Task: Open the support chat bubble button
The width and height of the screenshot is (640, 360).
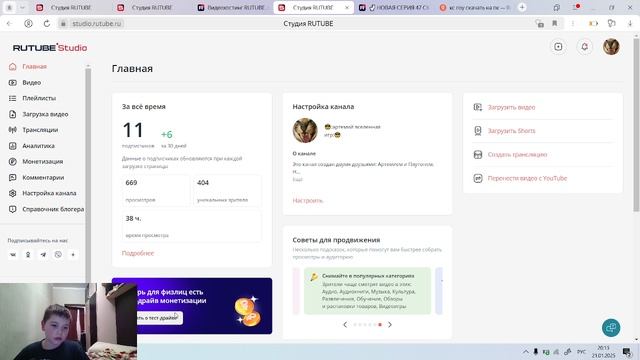Action: [x=611, y=328]
